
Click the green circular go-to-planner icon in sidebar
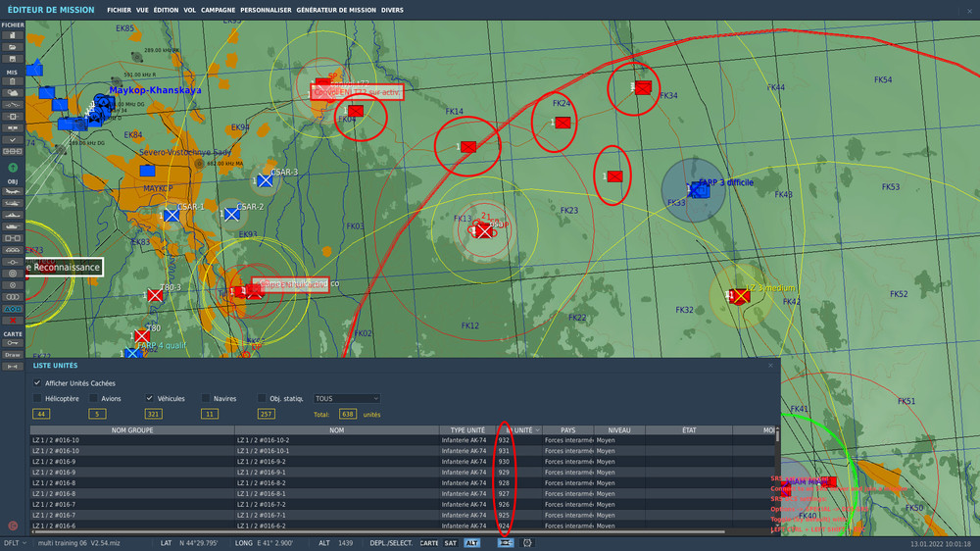[13, 168]
